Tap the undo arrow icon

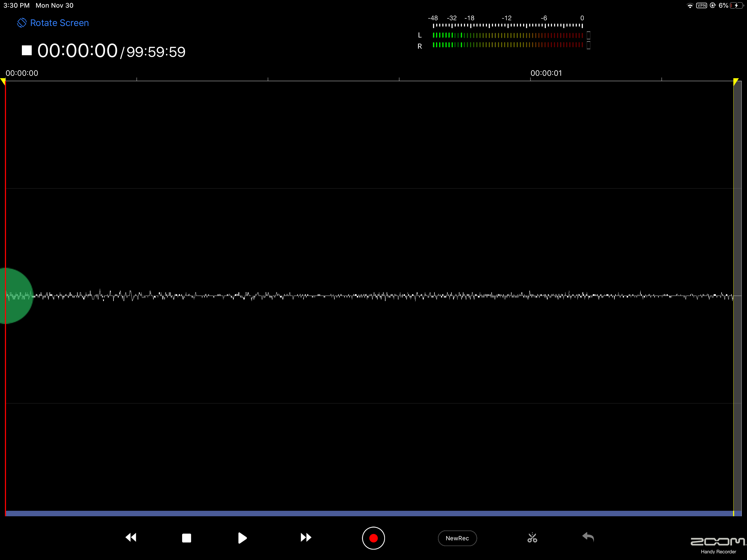[588, 537]
